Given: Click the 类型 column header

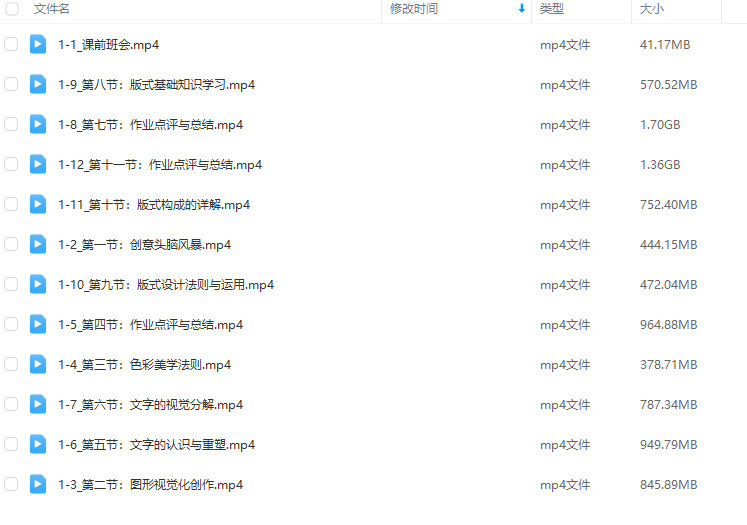Looking at the screenshot, I should 552,9.
